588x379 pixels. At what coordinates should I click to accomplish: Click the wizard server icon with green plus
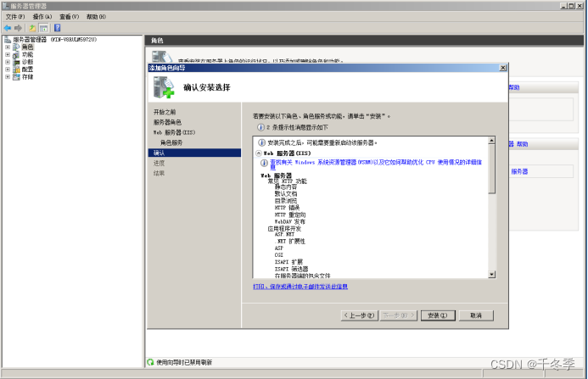(164, 87)
